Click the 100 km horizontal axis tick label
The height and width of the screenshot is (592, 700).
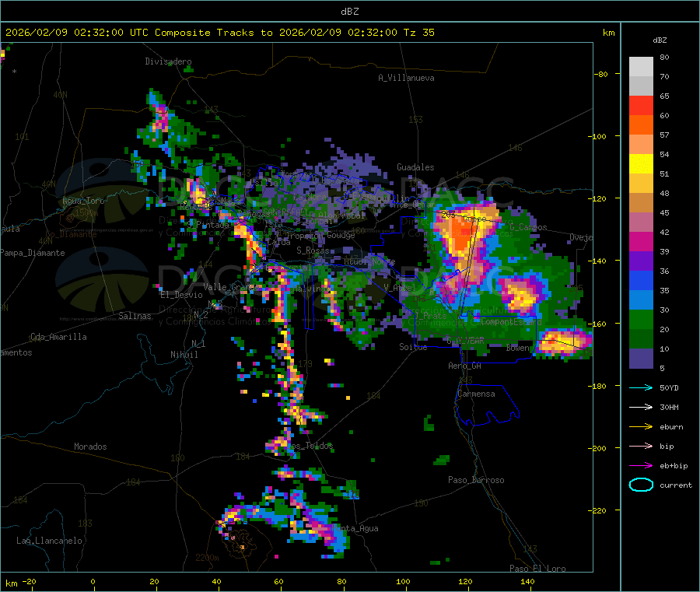click(x=403, y=581)
